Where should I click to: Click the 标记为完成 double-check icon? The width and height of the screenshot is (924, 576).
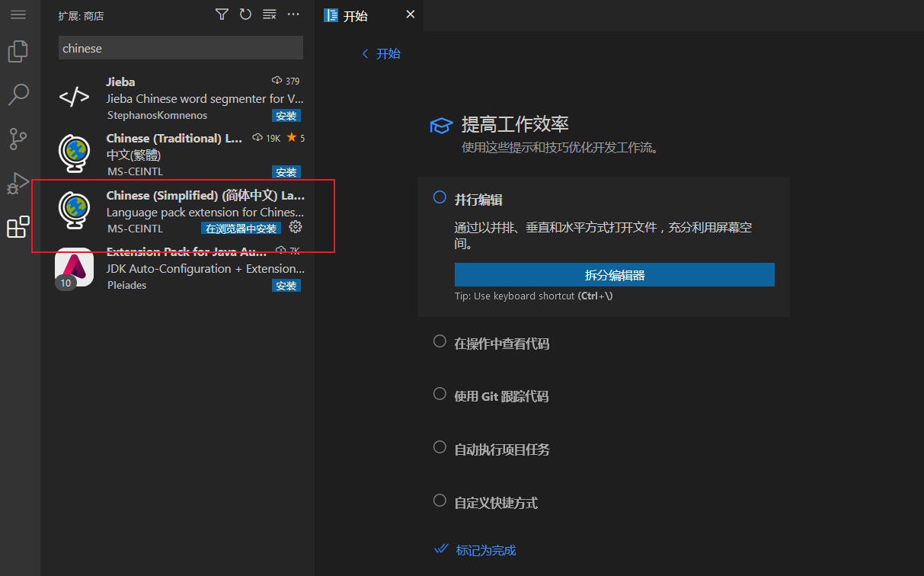441,549
